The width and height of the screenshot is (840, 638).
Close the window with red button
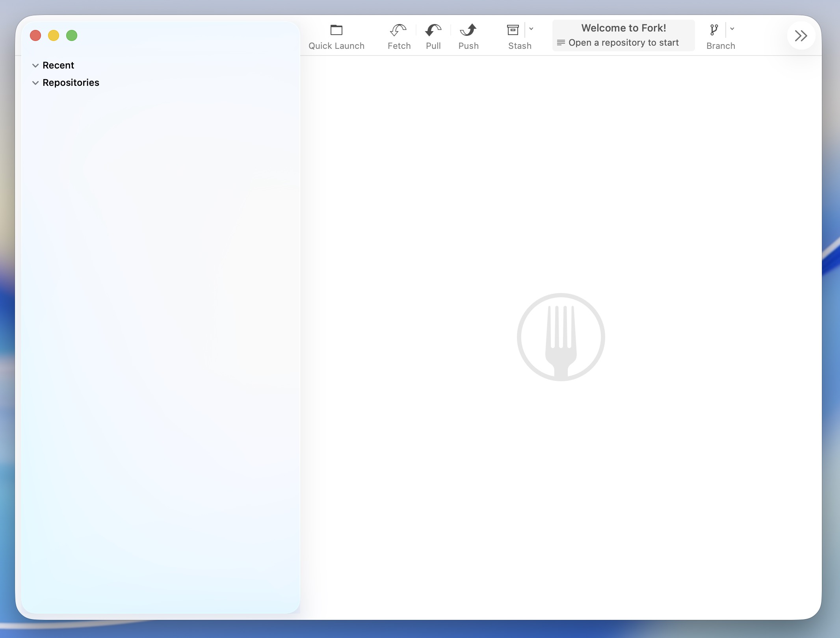(x=35, y=35)
